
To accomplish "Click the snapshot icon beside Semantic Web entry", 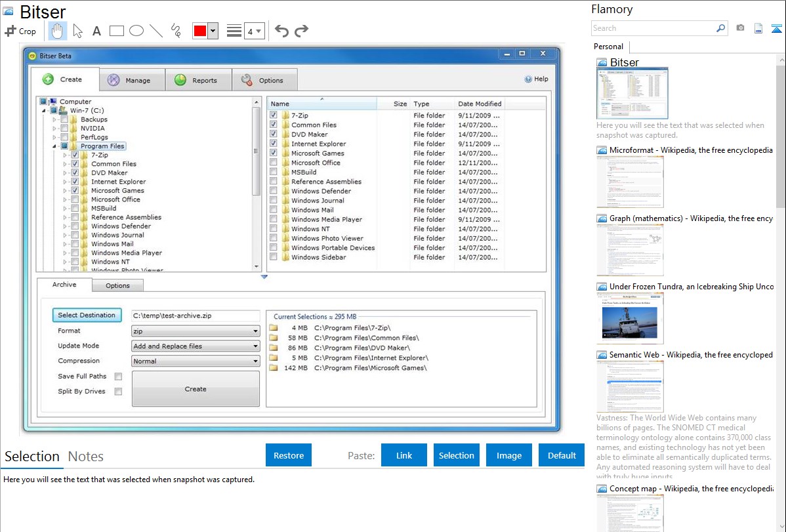I will [602, 355].
